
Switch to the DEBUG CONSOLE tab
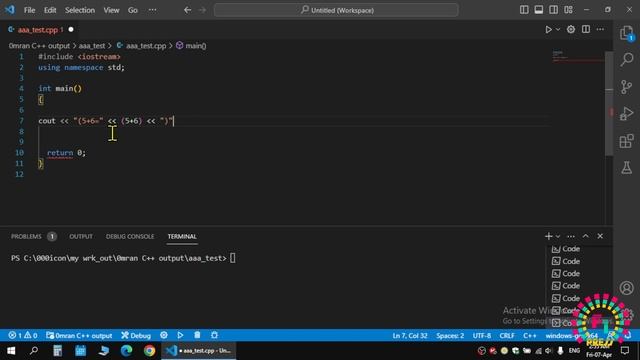click(x=130, y=236)
